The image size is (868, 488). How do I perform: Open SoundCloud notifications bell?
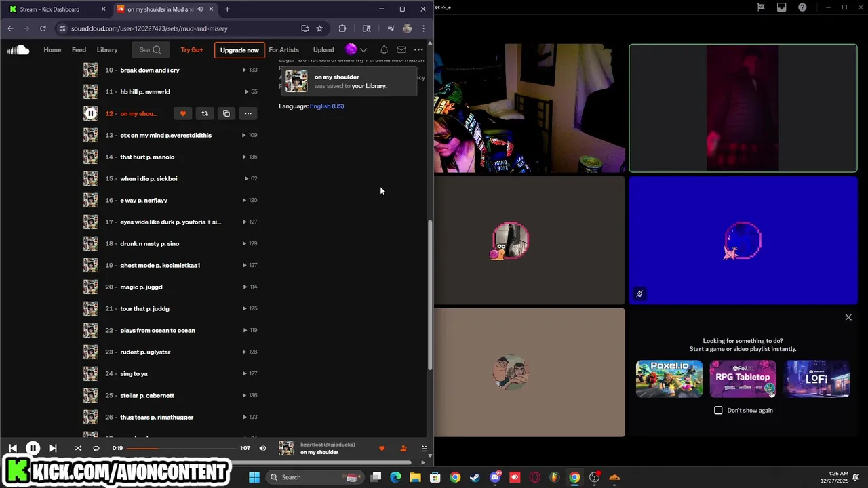[384, 49]
